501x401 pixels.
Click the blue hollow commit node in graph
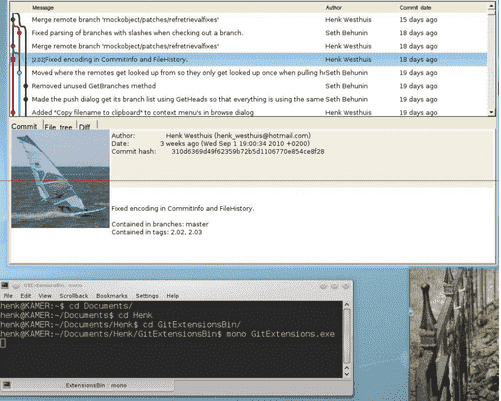pos(19,72)
